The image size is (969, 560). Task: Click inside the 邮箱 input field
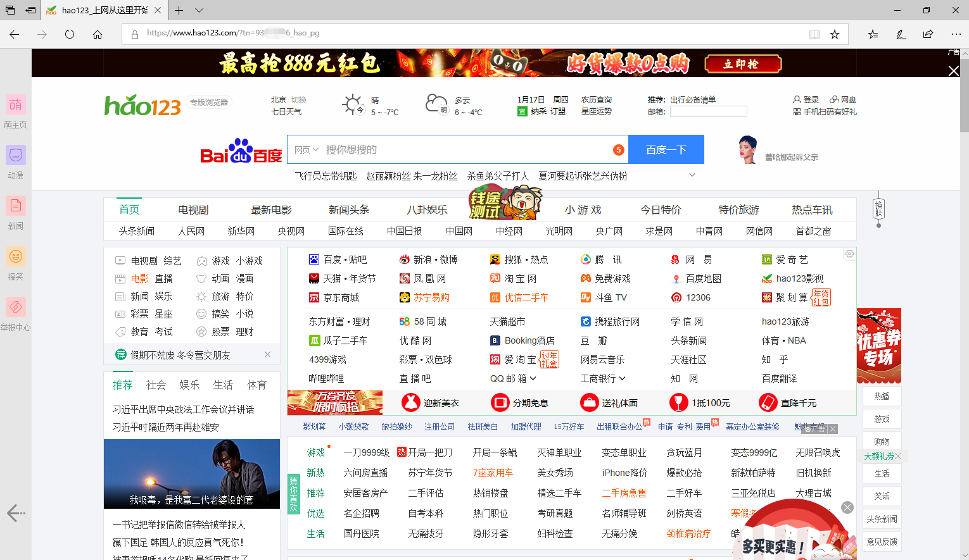pyautogui.click(x=708, y=111)
